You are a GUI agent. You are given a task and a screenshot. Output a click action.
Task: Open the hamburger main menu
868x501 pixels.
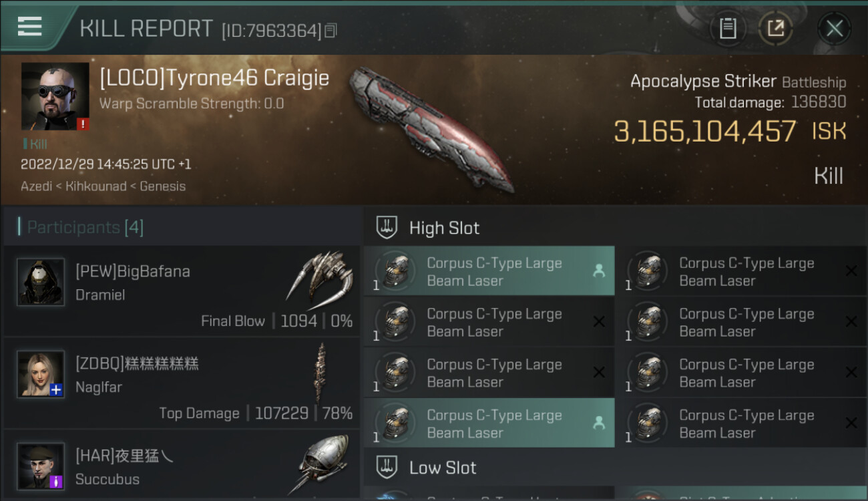30,27
